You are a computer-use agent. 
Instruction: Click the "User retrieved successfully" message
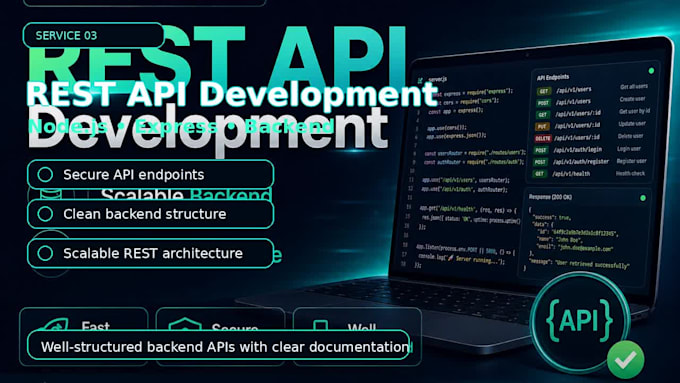[x=592, y=264]
